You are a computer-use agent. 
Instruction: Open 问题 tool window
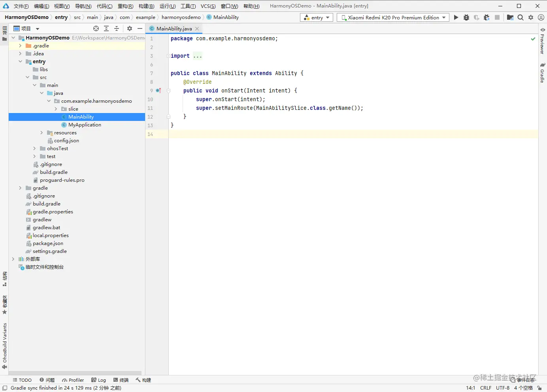click(47, 380)
